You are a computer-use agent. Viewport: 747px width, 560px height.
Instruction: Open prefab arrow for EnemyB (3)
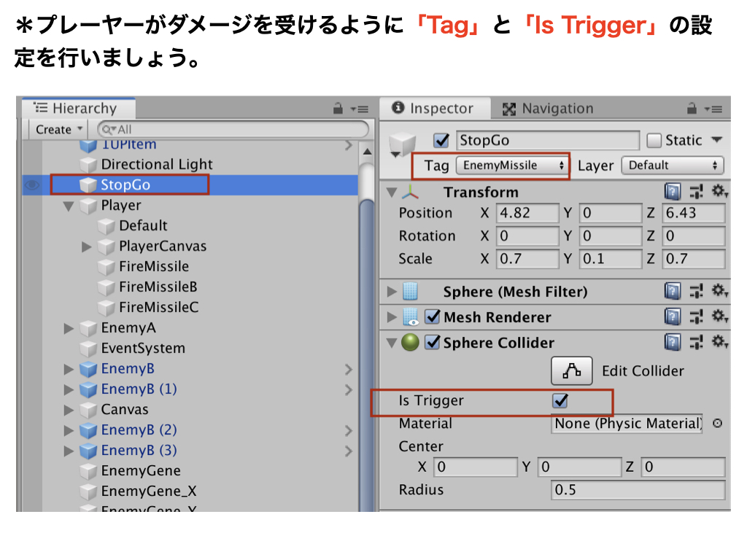tap(348, 451)
